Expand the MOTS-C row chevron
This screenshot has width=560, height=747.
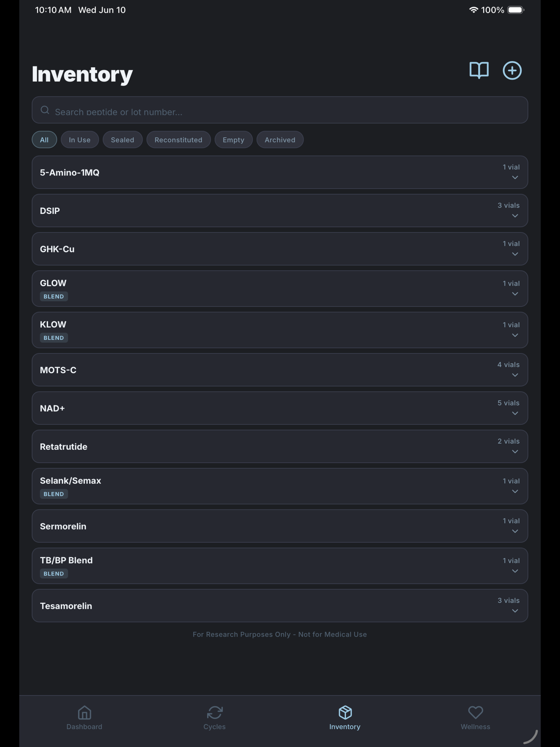[515, 375]
